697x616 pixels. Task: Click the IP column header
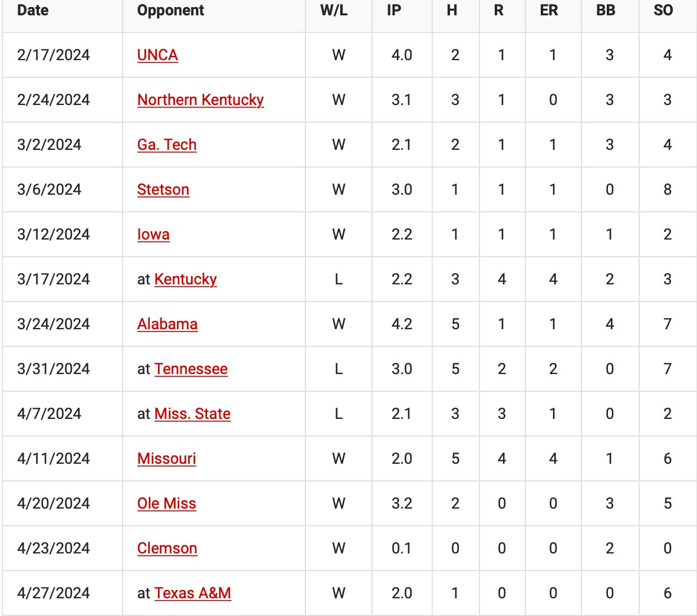pos(394,11)
